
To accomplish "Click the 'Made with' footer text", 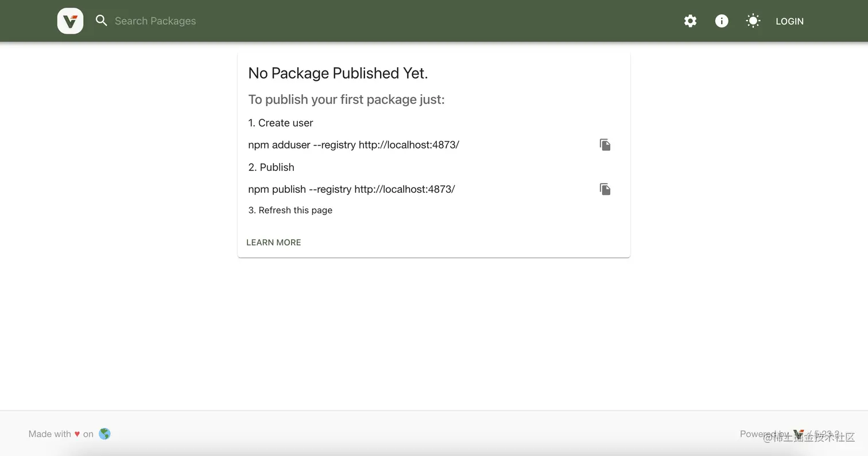I will (50, 434).
